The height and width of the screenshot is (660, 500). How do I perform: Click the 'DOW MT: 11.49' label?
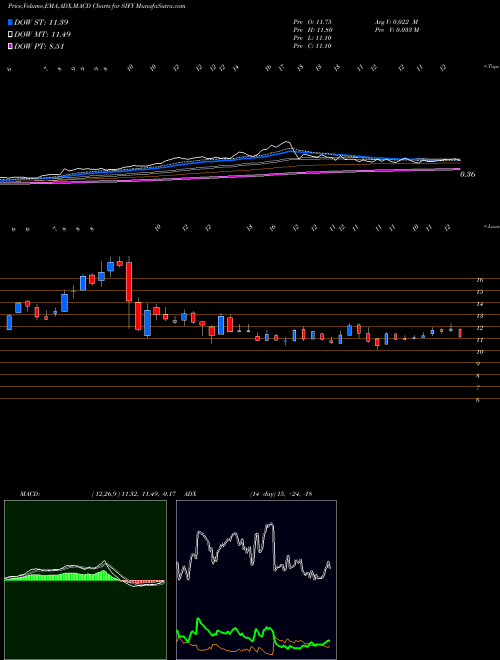[x=43, y=35]
